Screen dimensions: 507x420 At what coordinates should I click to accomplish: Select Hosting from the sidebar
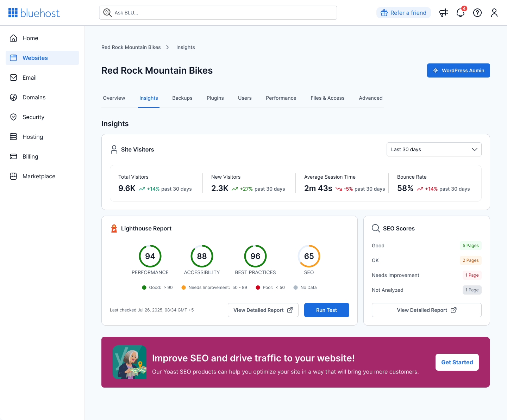[33, 137]
